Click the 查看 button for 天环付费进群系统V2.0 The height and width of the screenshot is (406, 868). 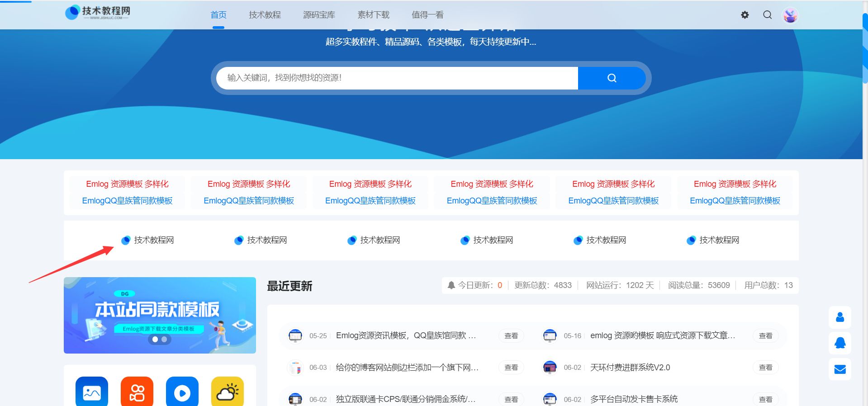765,368
